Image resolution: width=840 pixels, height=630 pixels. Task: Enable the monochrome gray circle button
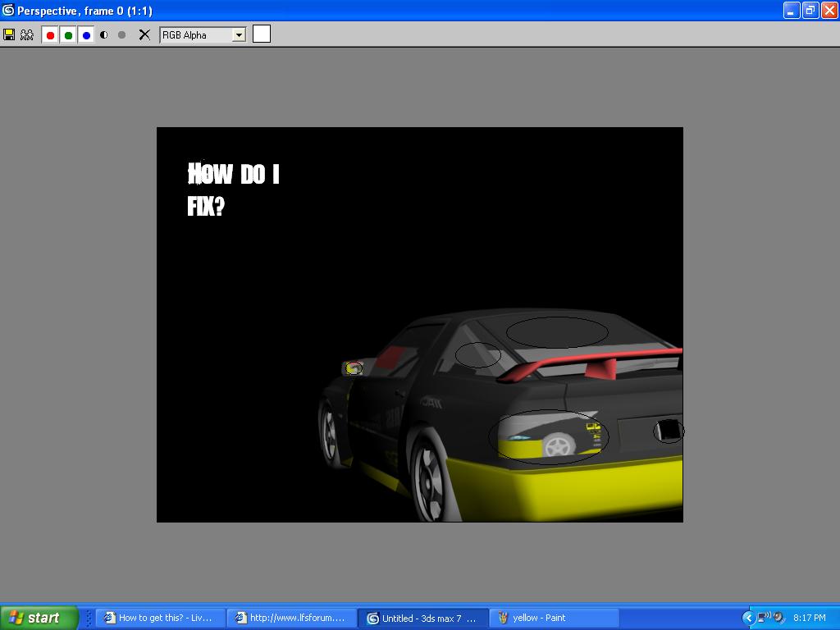[122, 34]
